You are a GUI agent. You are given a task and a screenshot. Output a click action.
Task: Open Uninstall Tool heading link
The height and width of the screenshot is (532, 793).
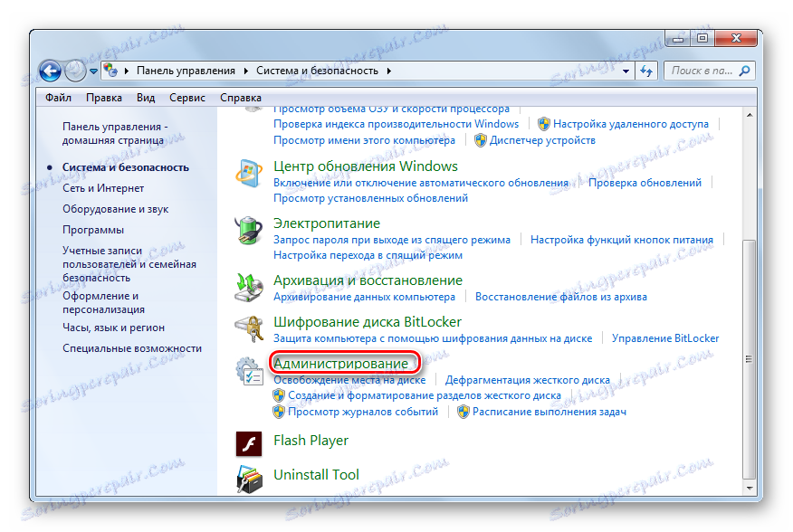[316, 475]
